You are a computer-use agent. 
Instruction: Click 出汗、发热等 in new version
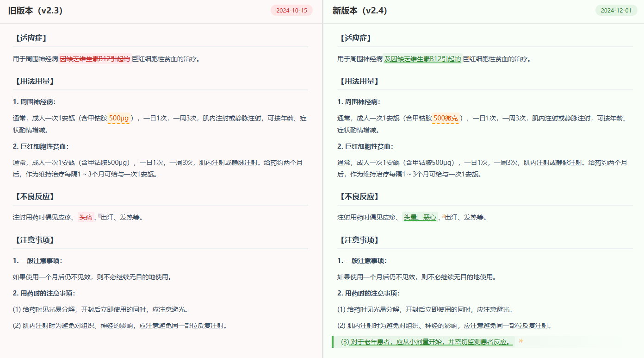tap(466, 217)
